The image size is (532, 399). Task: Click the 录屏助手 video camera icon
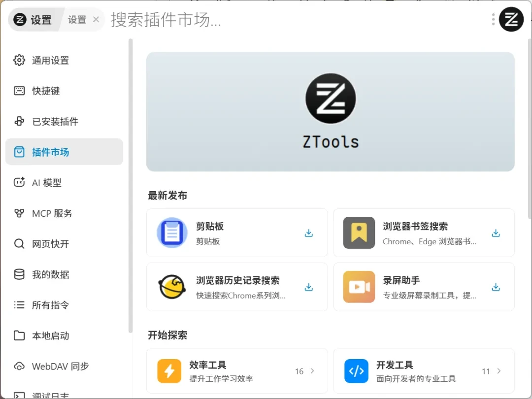tap(359, 287)
